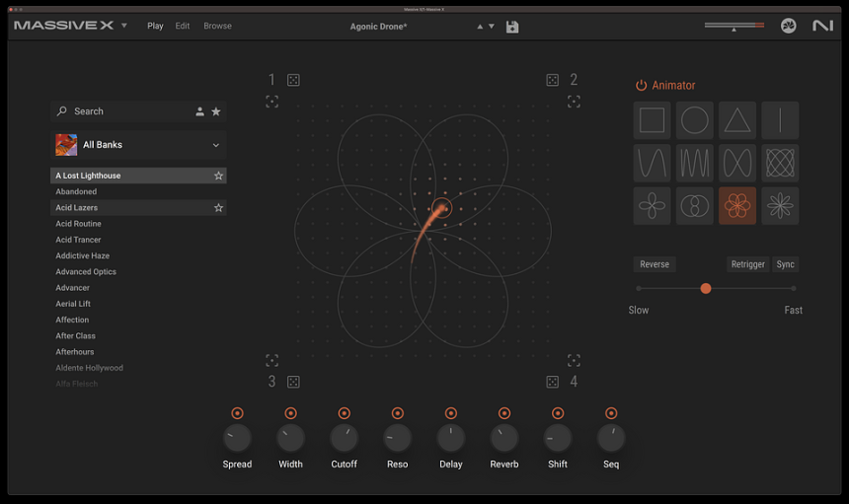
Task: Open the Massive X logo dropdown arrow
Action: 124,26
